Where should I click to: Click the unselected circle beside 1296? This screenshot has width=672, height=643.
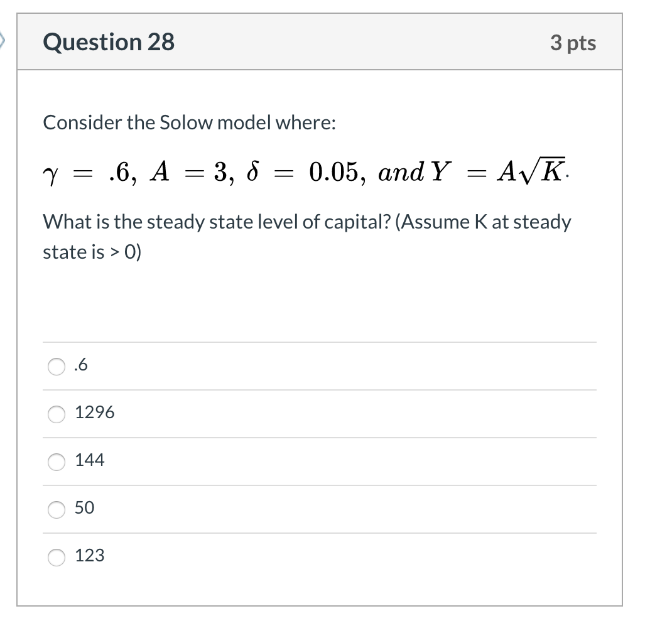click(55, 413)
